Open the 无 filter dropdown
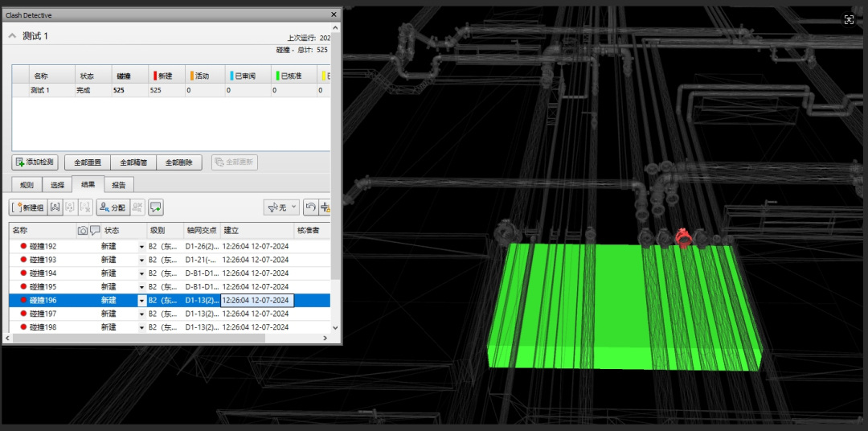The width and height of the screenshot is (868, 431). (x=281, y=207)
